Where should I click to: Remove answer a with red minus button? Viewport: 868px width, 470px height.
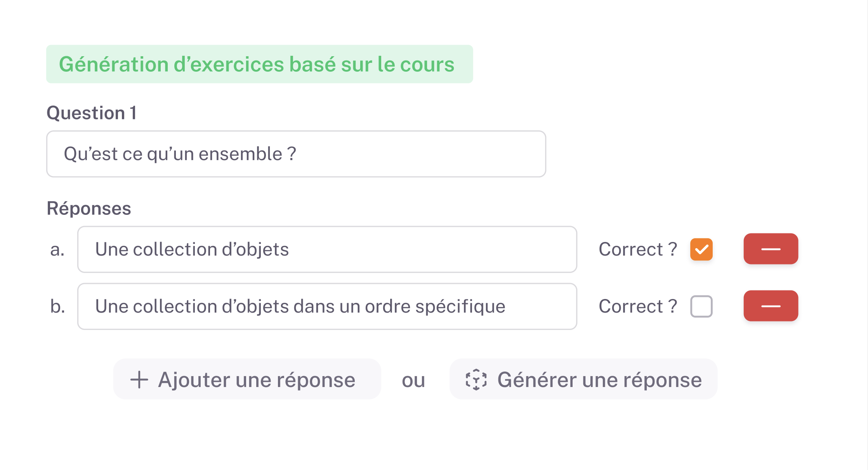tap(771, 249)
